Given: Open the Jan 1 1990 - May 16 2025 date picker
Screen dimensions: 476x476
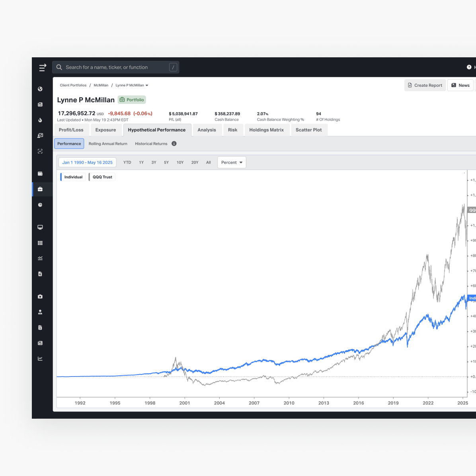Looking at the screenshot, I should coord(87,162).
